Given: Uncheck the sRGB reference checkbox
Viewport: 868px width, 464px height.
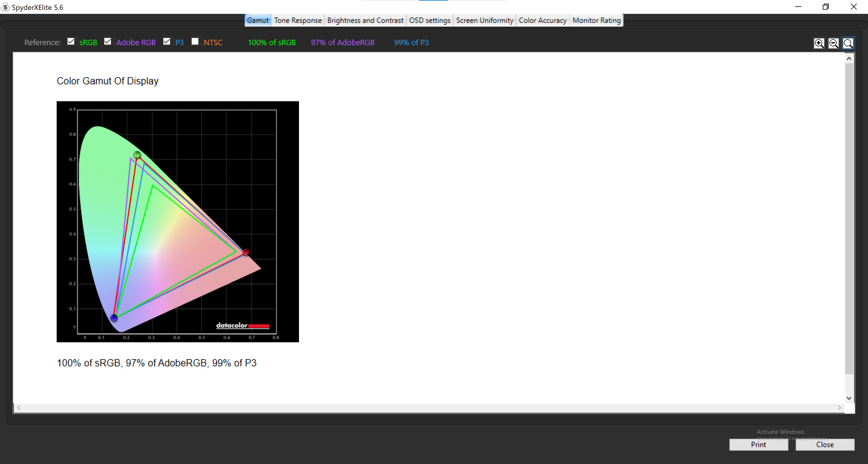Looking at the screenshot, I should point(71,42).
